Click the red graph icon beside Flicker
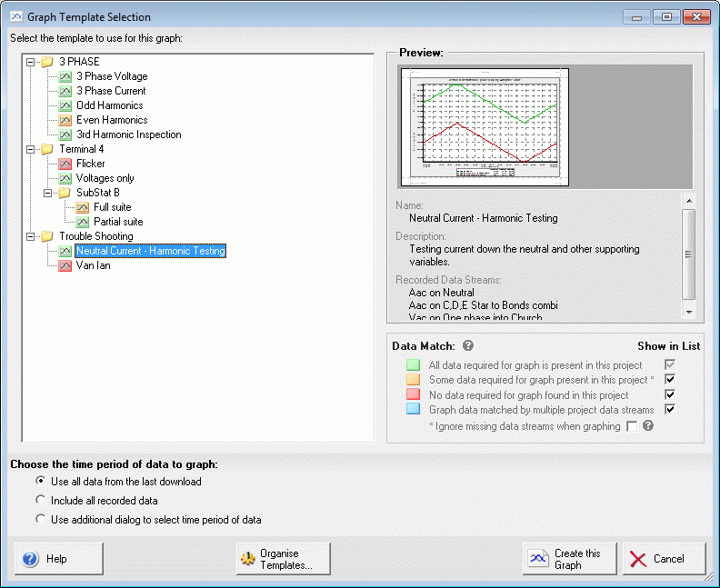This screenshot has width=720, height=588. coord(65,164)
